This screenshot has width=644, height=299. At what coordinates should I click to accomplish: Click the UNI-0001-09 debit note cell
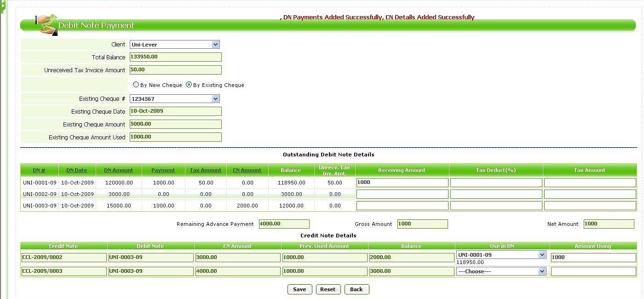[x=40, y=183]
